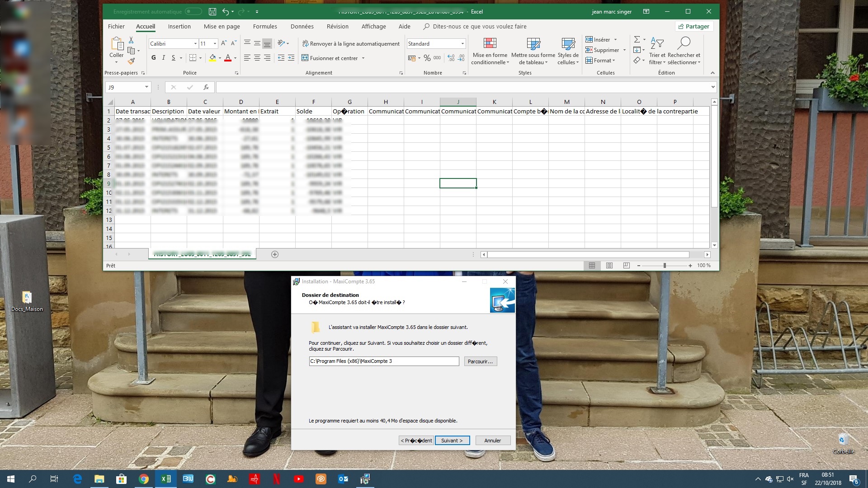Expand Fusionner et centrer dropdown arrow

(x=363, y=58)
